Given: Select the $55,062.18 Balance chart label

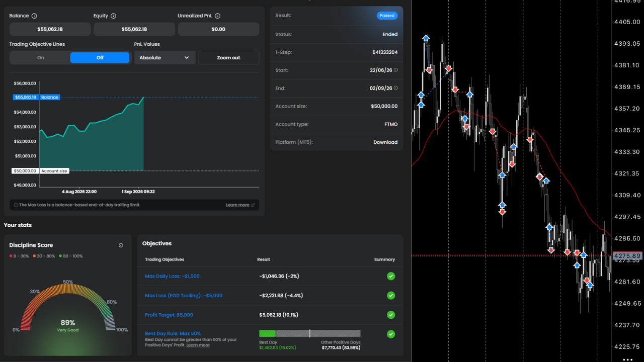Looking at the screenshot, I should 36,97.
